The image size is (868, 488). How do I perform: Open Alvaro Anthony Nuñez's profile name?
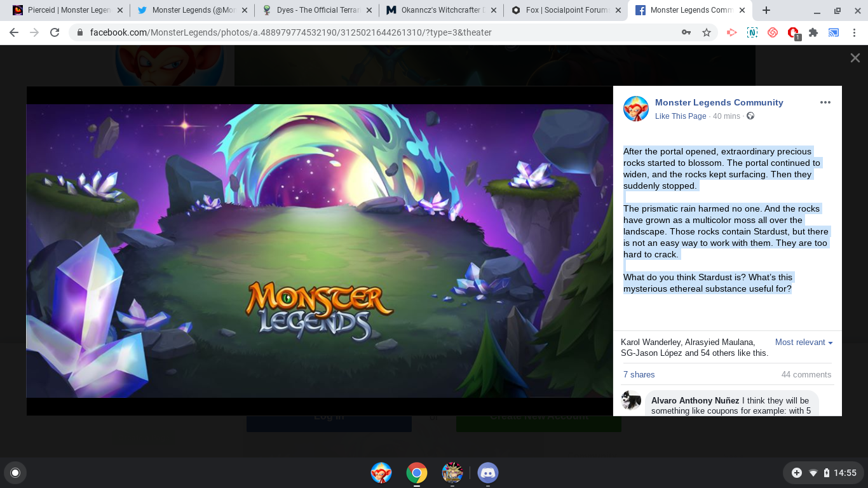(695, 400)
